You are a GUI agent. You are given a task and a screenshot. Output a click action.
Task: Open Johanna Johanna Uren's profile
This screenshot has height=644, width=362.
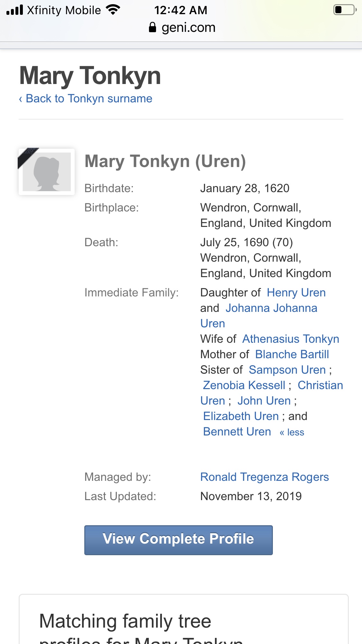(271, 308)
